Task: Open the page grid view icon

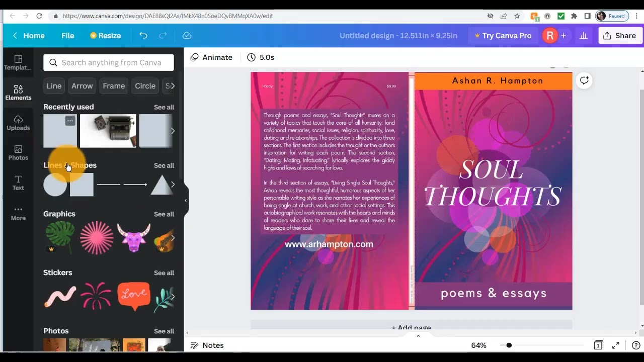Action: click(x=598, y=345)
